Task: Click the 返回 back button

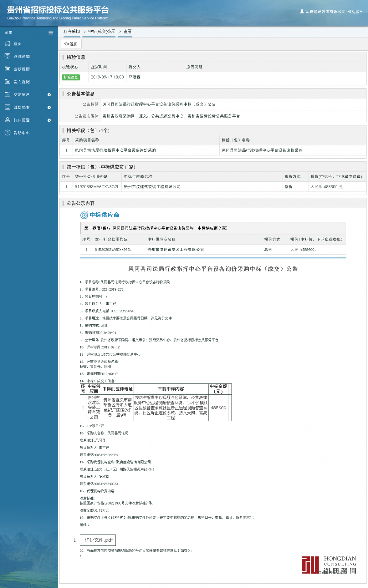Action: (71, 44)
